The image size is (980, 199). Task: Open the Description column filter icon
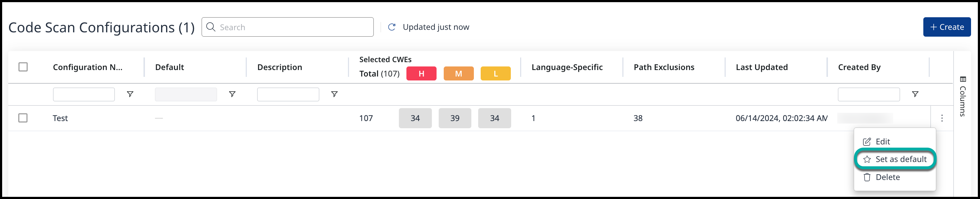point(334,94)
